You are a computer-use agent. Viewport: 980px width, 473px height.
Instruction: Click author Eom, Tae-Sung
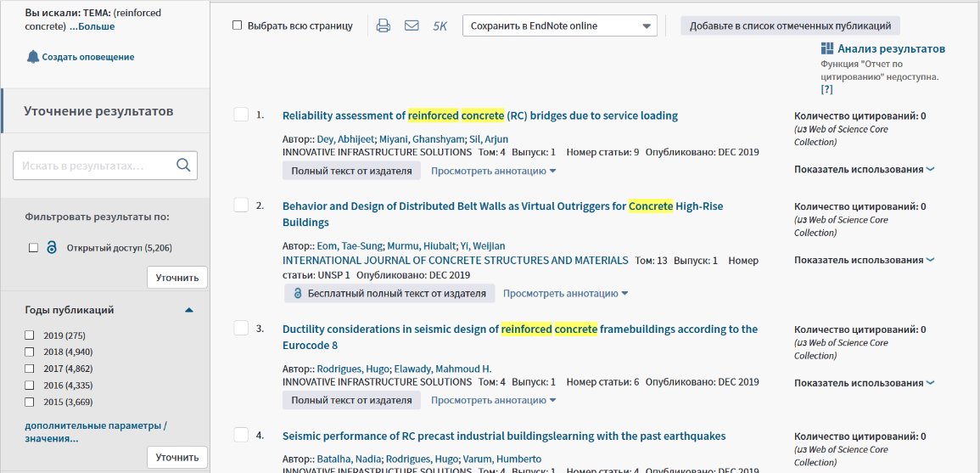(350, 246)
